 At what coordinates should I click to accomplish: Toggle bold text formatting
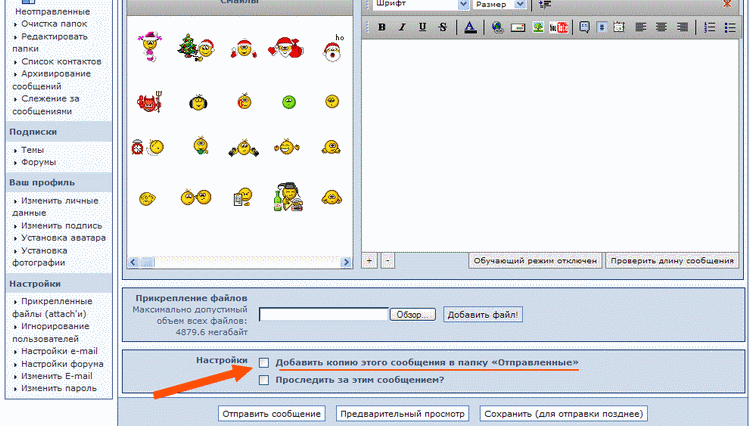point(382,27)
